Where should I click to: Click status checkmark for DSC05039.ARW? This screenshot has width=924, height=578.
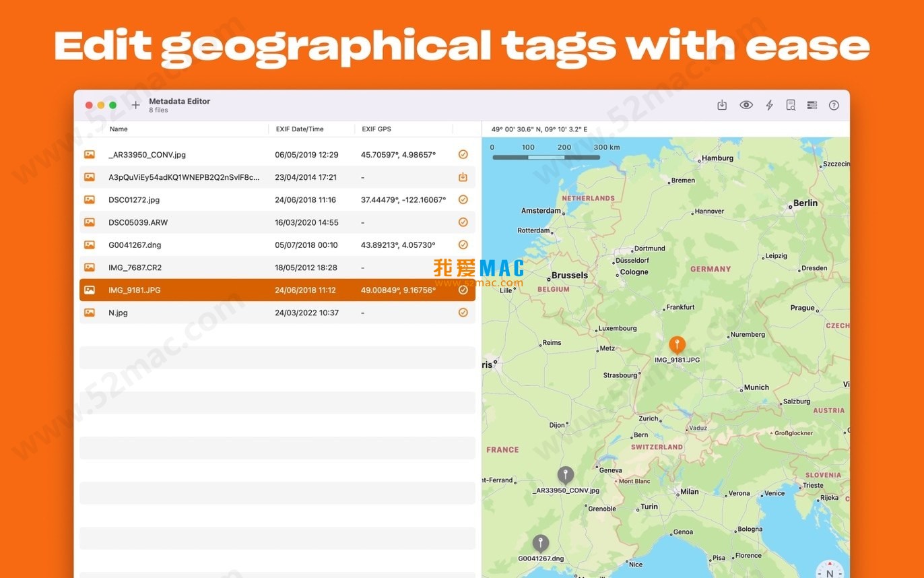(x=463, y=222)
